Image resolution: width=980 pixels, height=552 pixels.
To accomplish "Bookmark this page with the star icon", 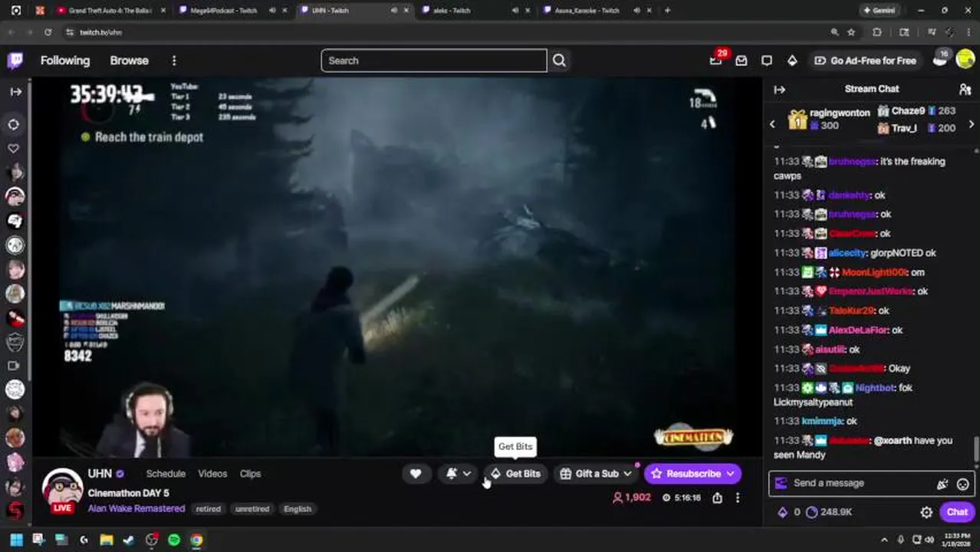I will pyautogui.click(x=851, y=32).
